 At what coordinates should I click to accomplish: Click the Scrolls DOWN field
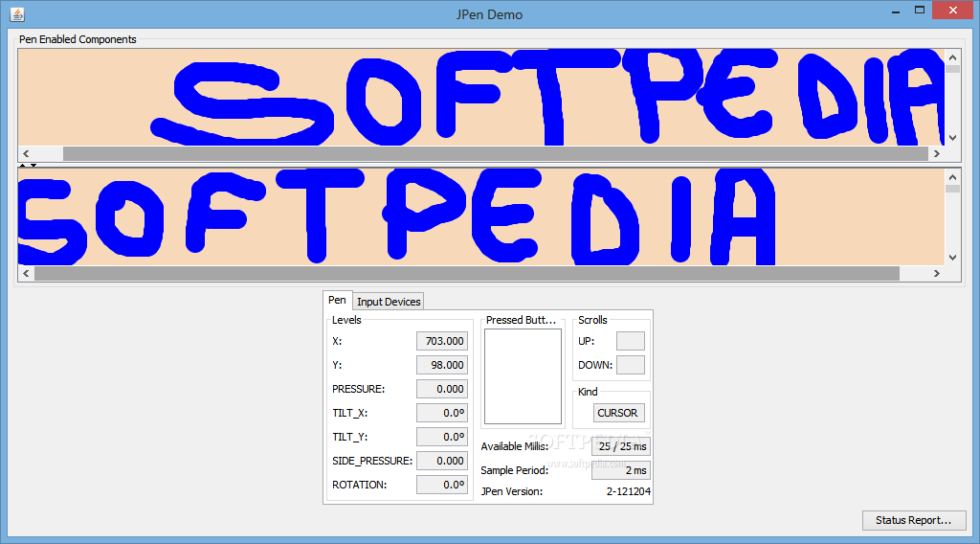pyautogui.click(x=630, y=365)
